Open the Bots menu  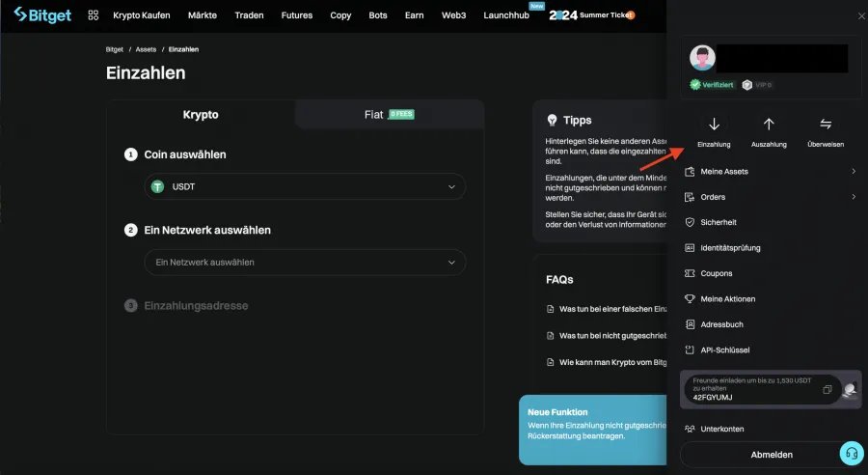click(378, 15)
